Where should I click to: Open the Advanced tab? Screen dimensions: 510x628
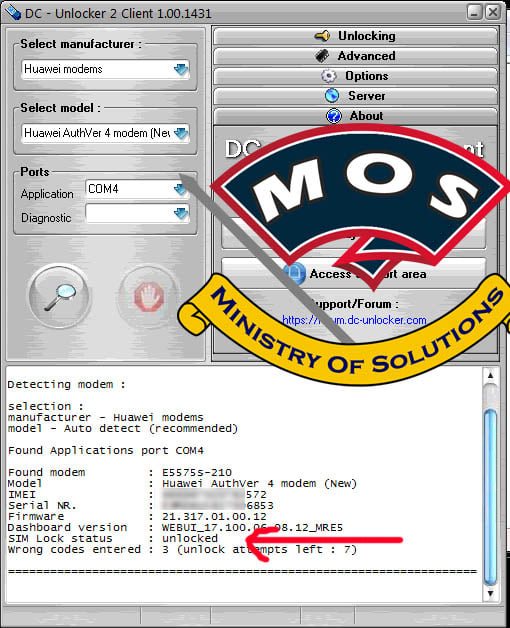pos(355,56)
